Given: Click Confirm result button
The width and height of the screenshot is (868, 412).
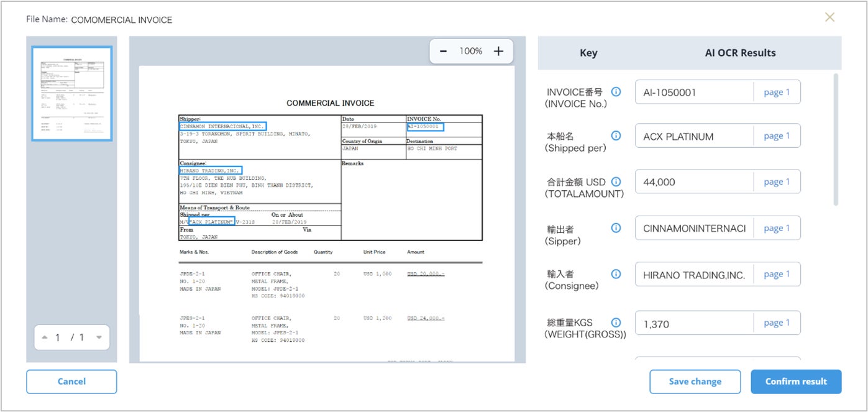Looking at the screenshot, I should 796,382.
